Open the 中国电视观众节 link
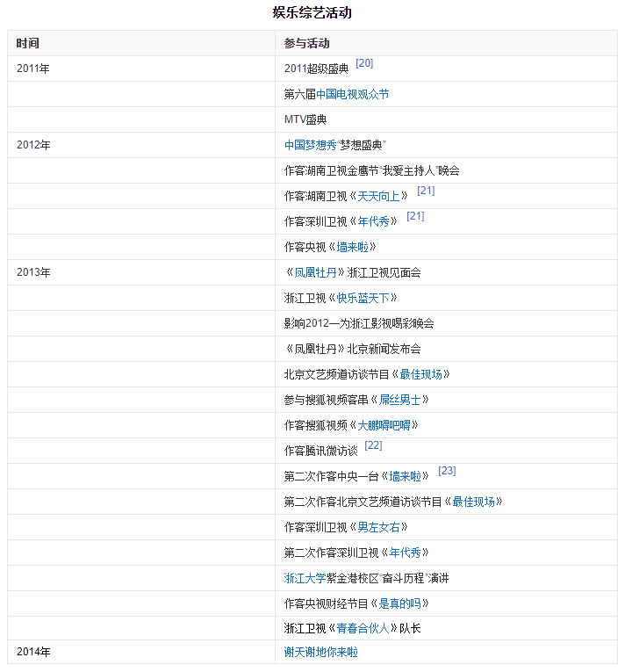Viewport: 632px width, 672px height. tap(352, 94)
